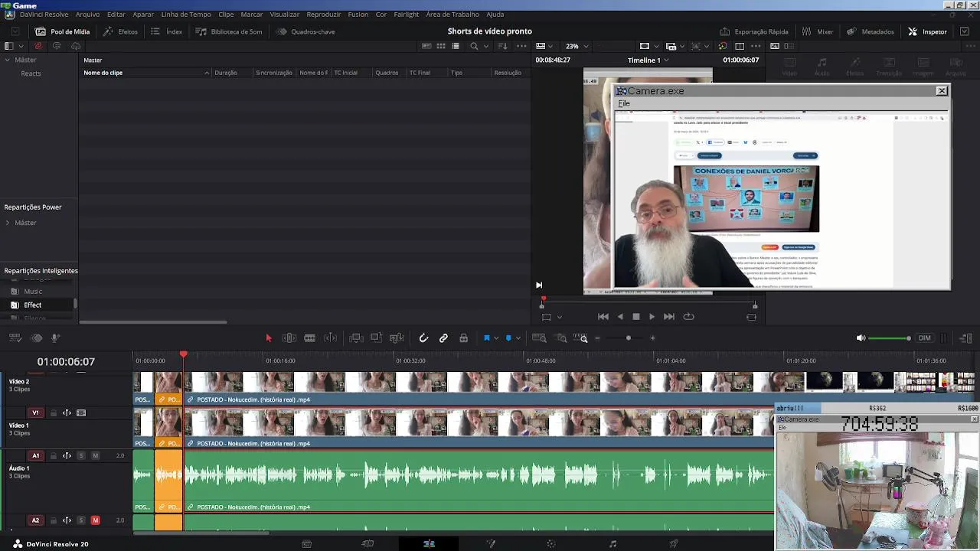Play in reverse in the viewer
The width and height of the screenshot is (980, 551).
pos(619,316)
